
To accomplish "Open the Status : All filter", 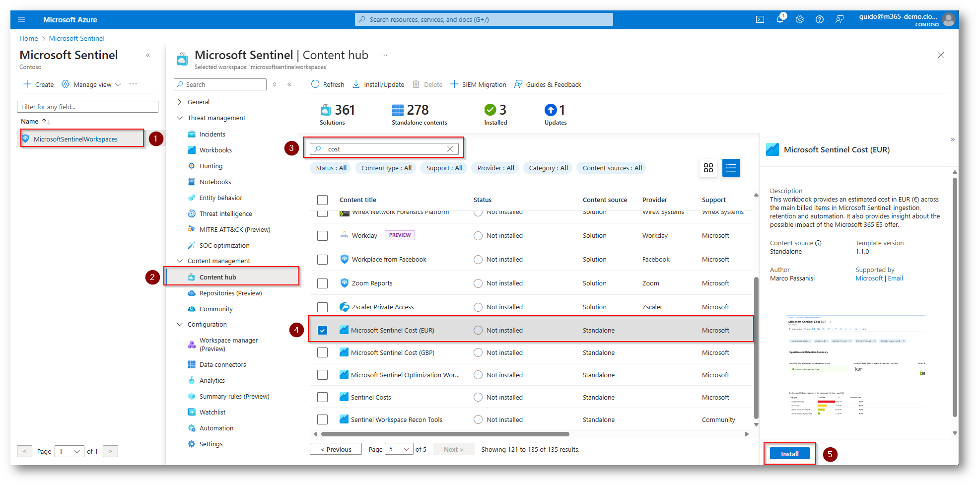I will 331,168.
